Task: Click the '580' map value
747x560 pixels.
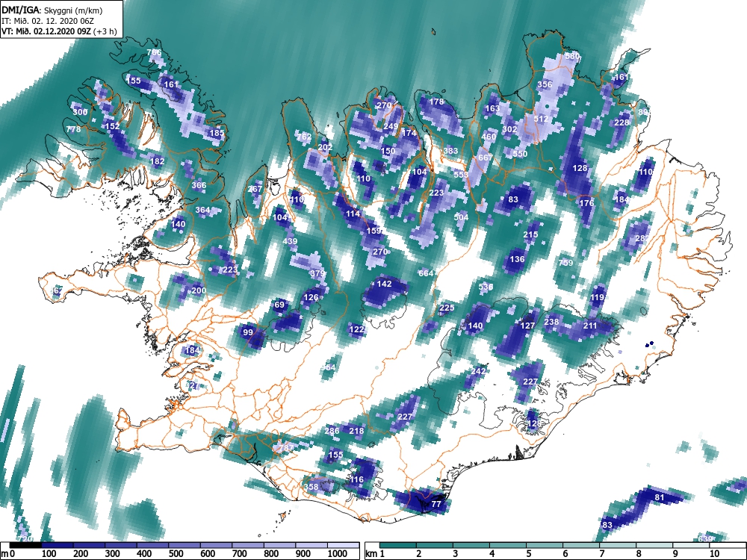Action: pyautogui.click(x=572, y=56)
